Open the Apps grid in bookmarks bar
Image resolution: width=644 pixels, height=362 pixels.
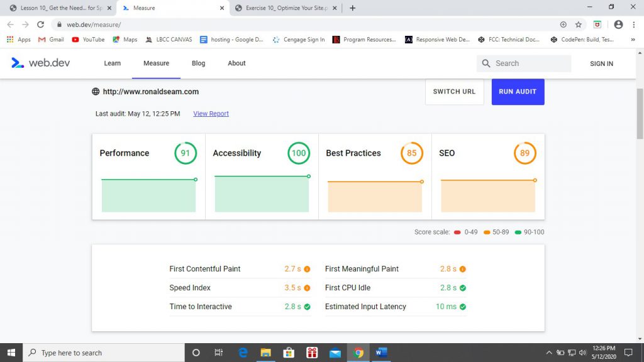tap(18, 40)
